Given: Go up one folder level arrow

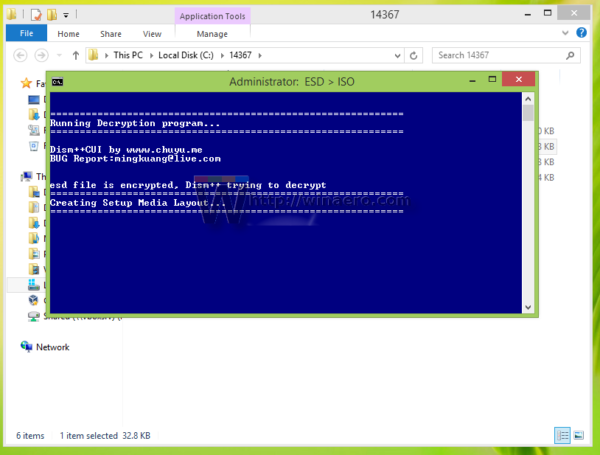Looking at the screenshot, I should tap(76, 55).
